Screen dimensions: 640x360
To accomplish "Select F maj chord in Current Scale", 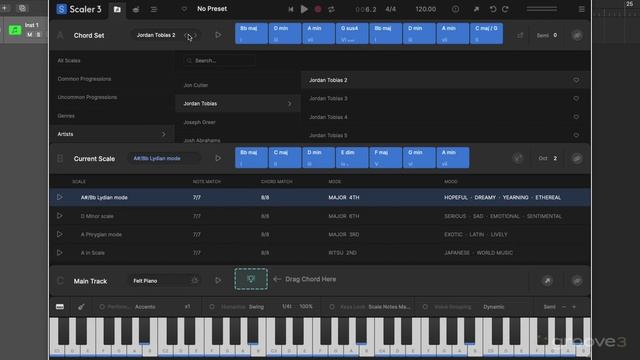I will 385,158.
